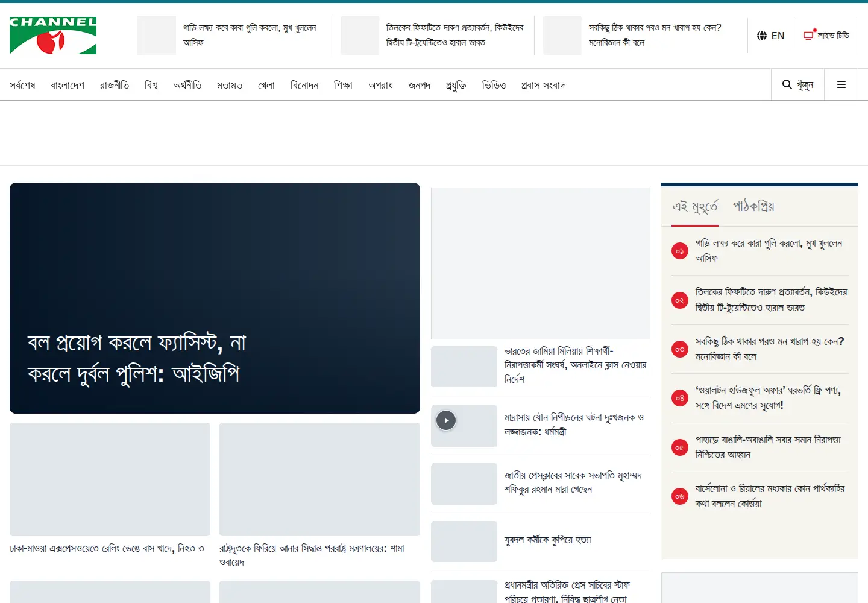Image resolution: width=868 pixels, height=603 pixels.
Task: Open headline বল প্রয়োগ করলে ফ্যাসিস্ট
Action: click(137, 358)
